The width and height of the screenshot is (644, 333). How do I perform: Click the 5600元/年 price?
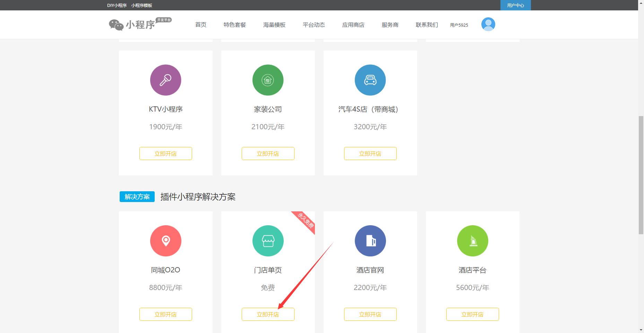472,288
